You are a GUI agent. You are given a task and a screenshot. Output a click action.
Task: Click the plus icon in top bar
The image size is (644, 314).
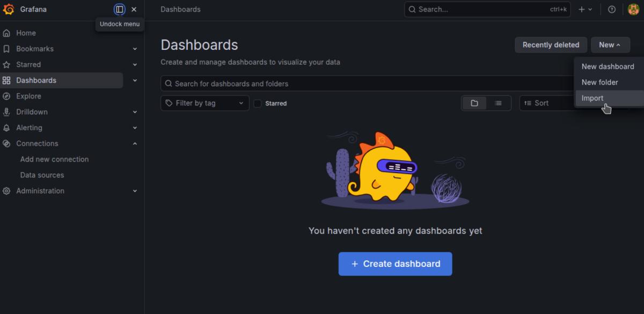tap(582, 9)
